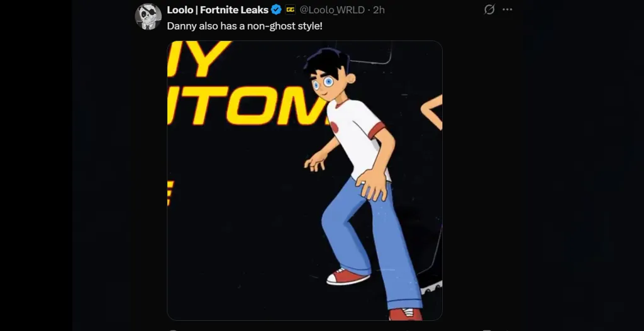Viewport: 644px width, 331px height.
Task: Open the Grok explain-post icon
Action: tap(489, 9)
